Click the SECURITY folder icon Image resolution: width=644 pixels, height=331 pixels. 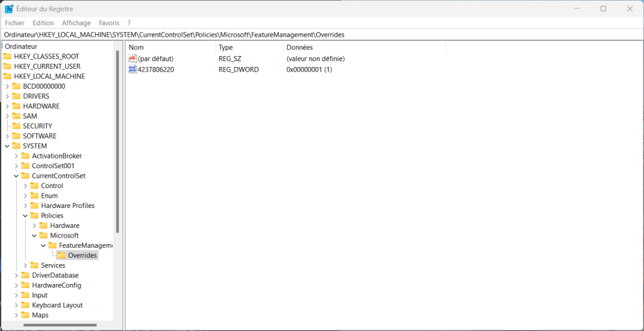click(x=16, y=126)
